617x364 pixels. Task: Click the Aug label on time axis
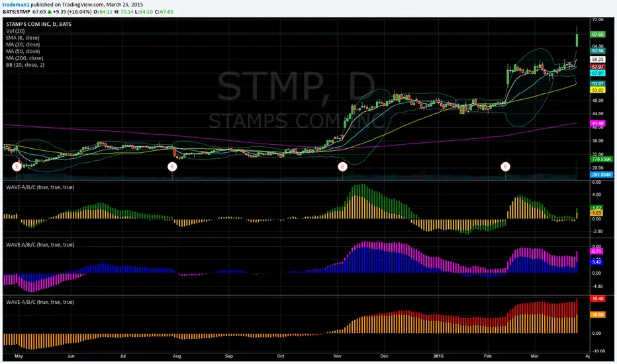177,356
